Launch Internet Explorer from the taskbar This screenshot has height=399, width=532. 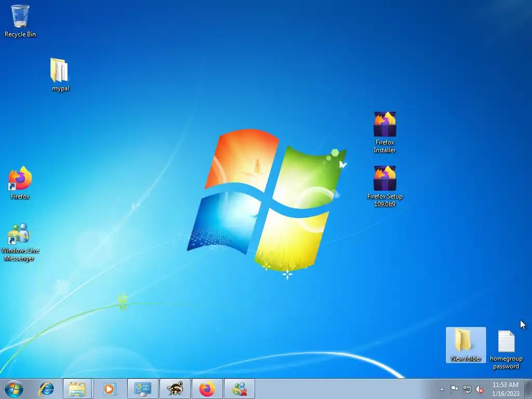pyautogui.click(x=46, y=389)
